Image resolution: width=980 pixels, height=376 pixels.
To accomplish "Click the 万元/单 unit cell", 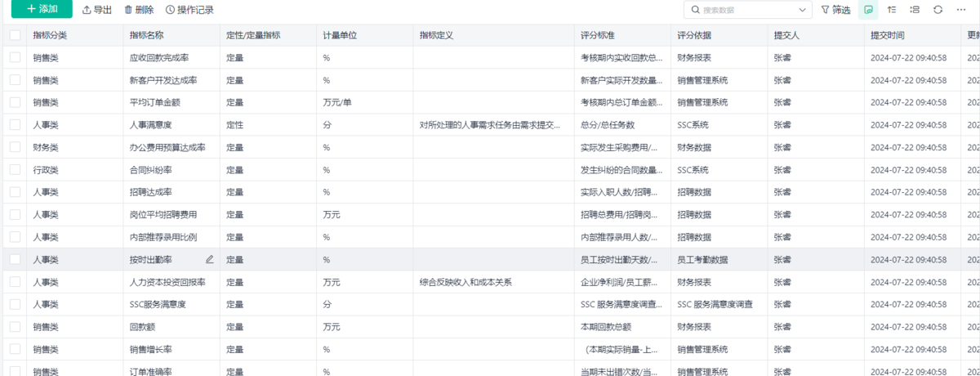I will click(364, 102).
